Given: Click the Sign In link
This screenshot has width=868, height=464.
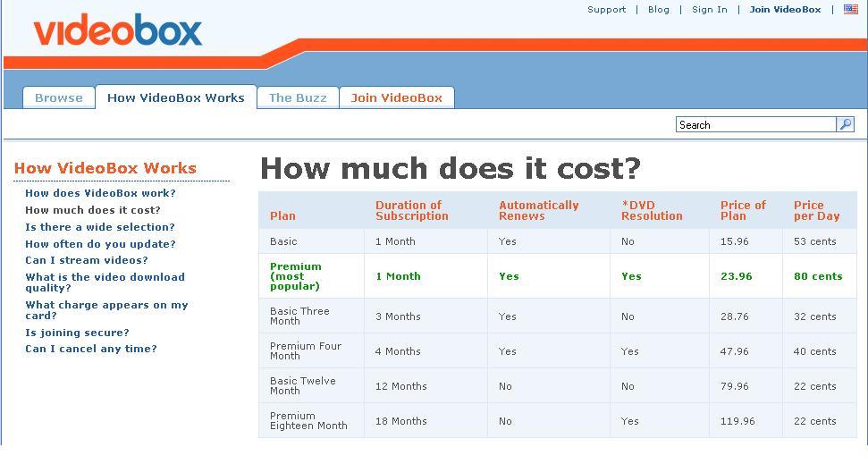Looking at the screenshot, I should pos(710,10).
